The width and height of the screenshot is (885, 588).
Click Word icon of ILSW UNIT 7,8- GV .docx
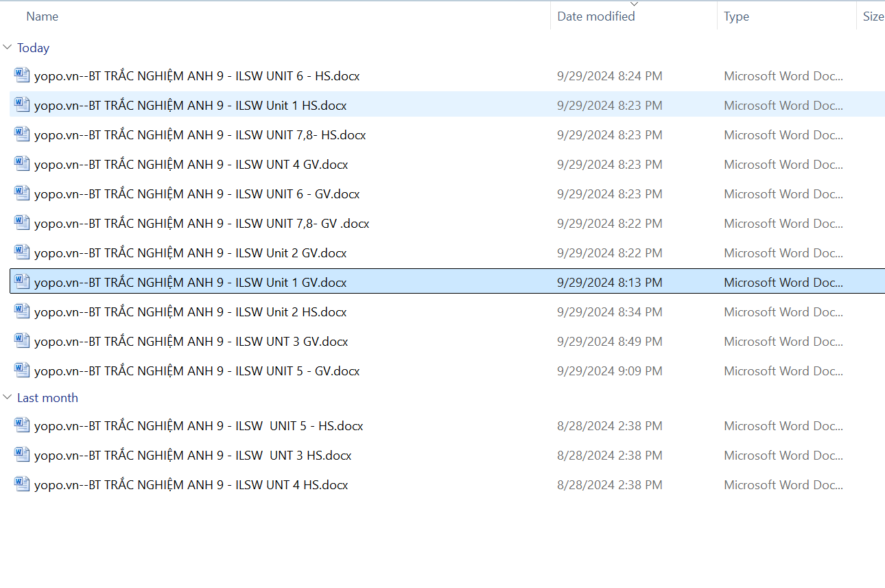22,223
